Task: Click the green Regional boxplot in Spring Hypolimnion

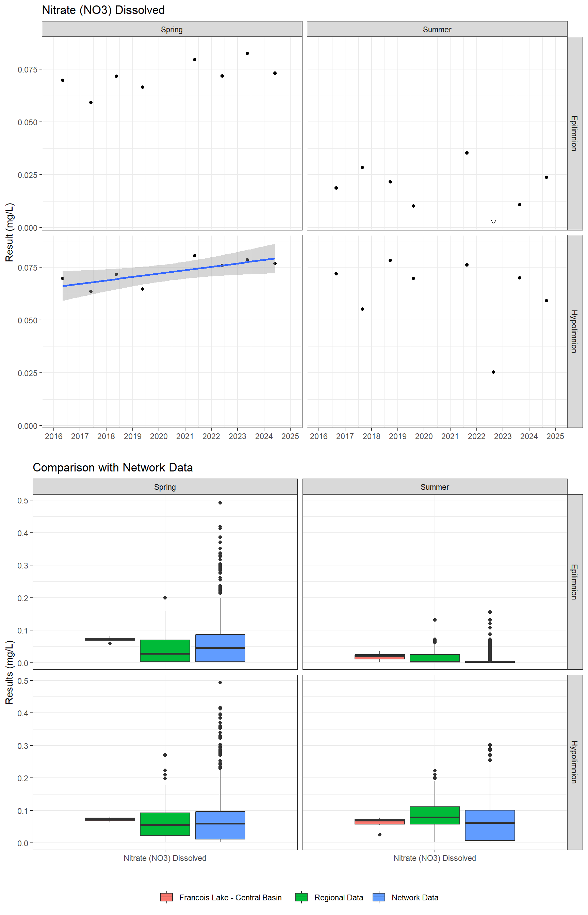Action: [x=165, y=824]
